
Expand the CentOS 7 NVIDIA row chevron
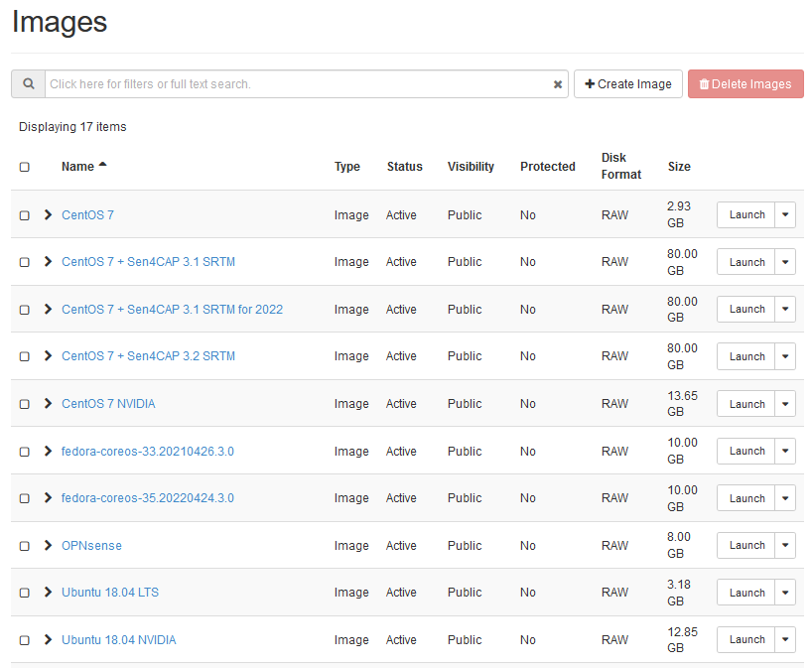48,404
